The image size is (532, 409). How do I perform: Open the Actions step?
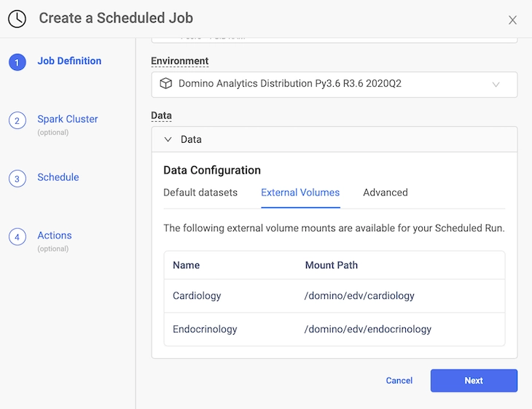55,236
